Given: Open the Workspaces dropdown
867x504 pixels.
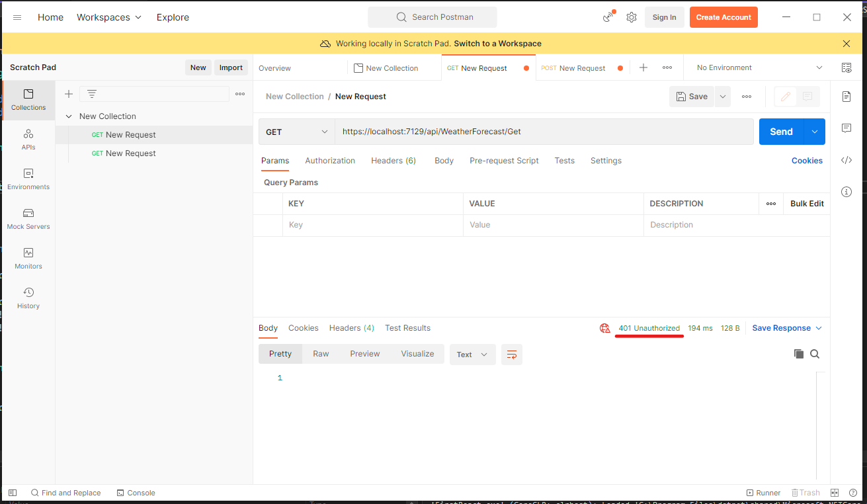Looking at the screenshot, I should (109, 17).
